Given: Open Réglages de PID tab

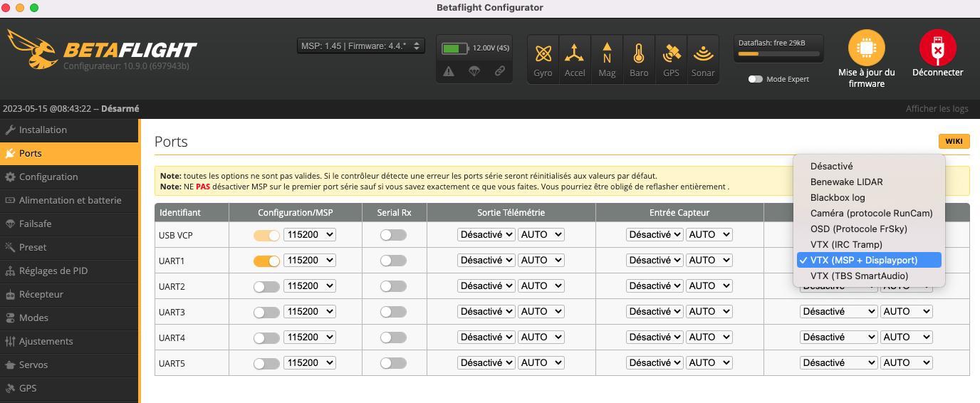Looking at the screenshot, I should 69,271.
